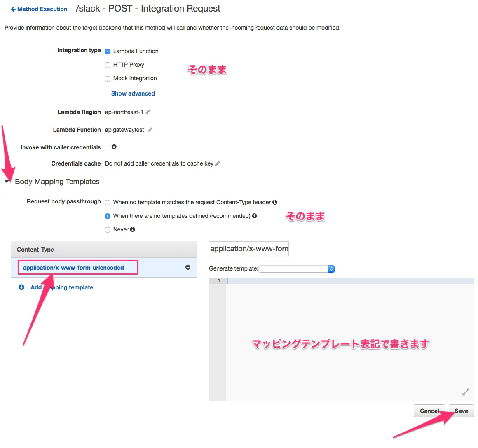Go back to Method Execution
478x448 pixels.
pyautogui.click(x=39, y=9)
